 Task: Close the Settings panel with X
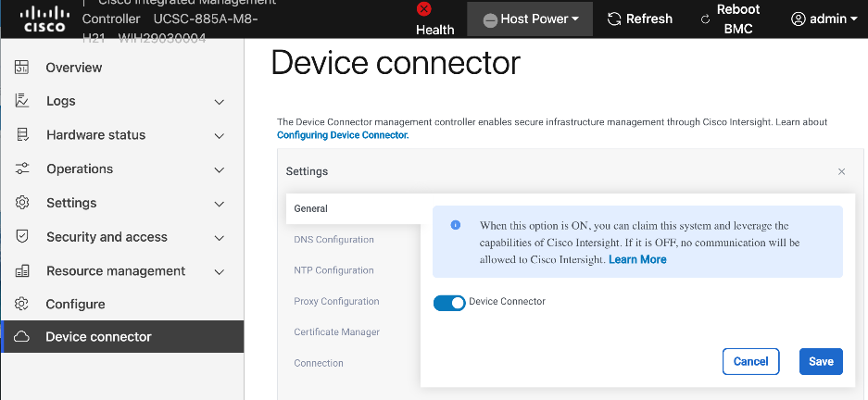coord(841,171)
